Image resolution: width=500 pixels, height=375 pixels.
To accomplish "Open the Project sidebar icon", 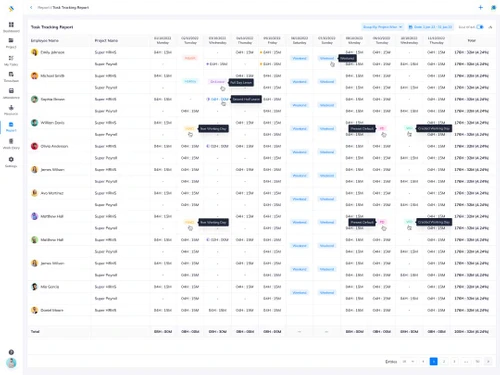I will pos(11,40).
